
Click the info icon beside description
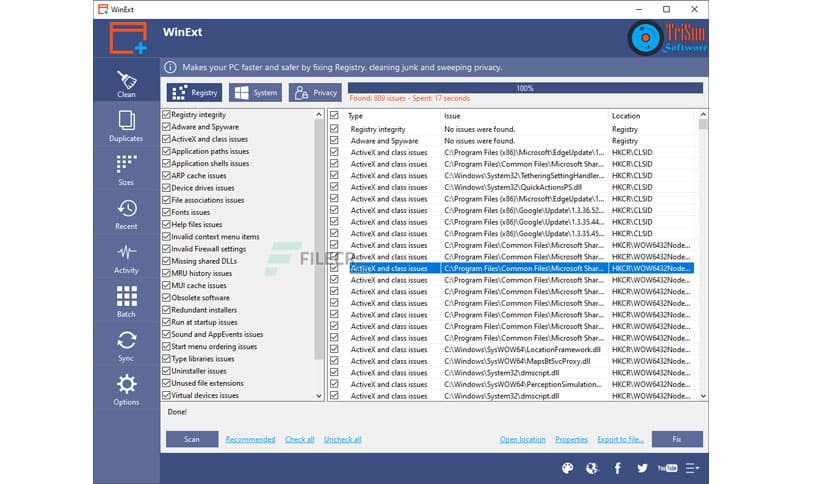(x=170, y=67)
